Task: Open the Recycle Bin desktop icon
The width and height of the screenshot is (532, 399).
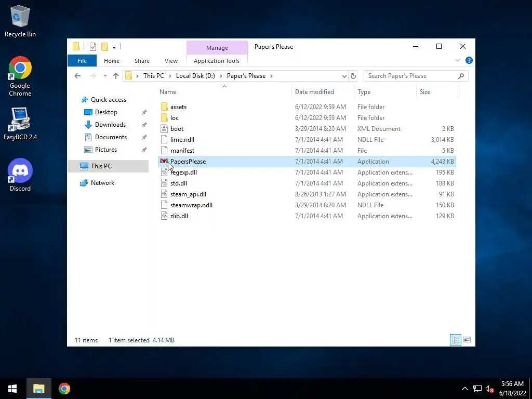Action: coord(20,21)
